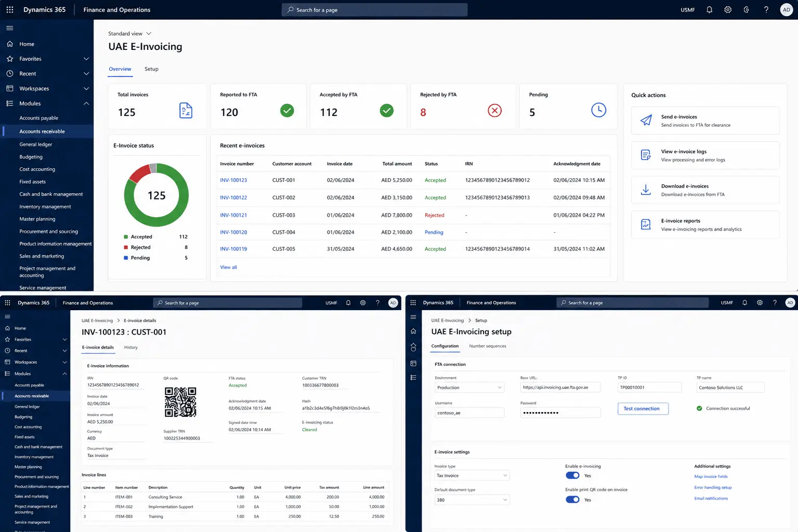Screen dimensions: 798x532
Task: Click the Search for a page box in overview window
Action: pyautogui.click(x=374, y=10)
